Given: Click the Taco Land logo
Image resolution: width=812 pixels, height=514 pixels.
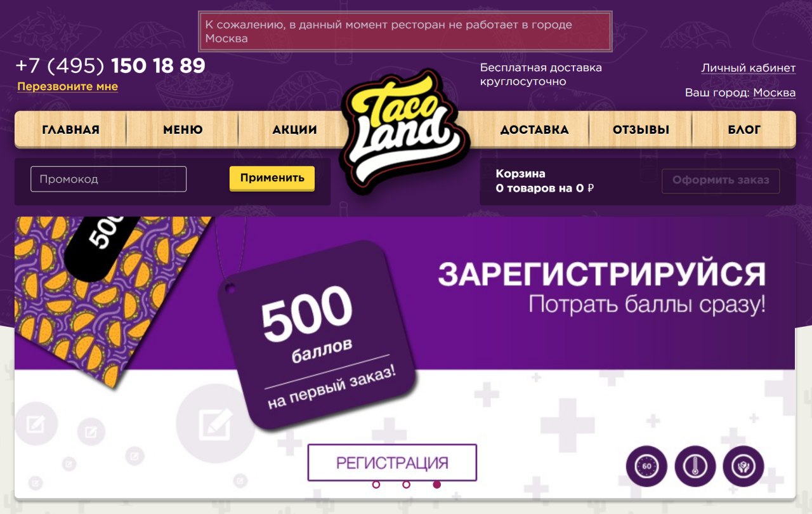Looking at the screenshot, I should (x=405, y=130).
